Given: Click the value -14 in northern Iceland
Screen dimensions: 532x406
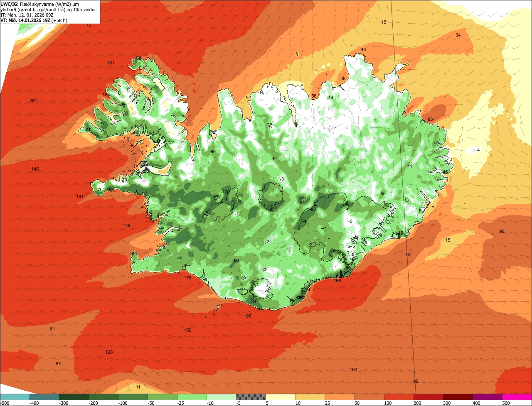Looking at the screenshot, I should (330, 98).
